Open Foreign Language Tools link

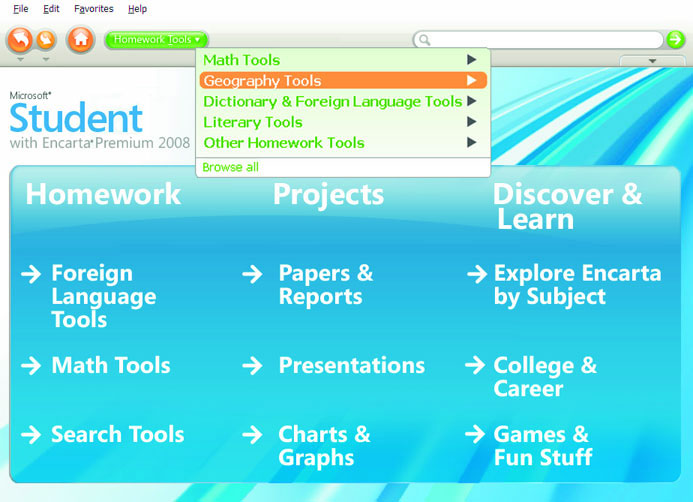click(x=104, y=296)
